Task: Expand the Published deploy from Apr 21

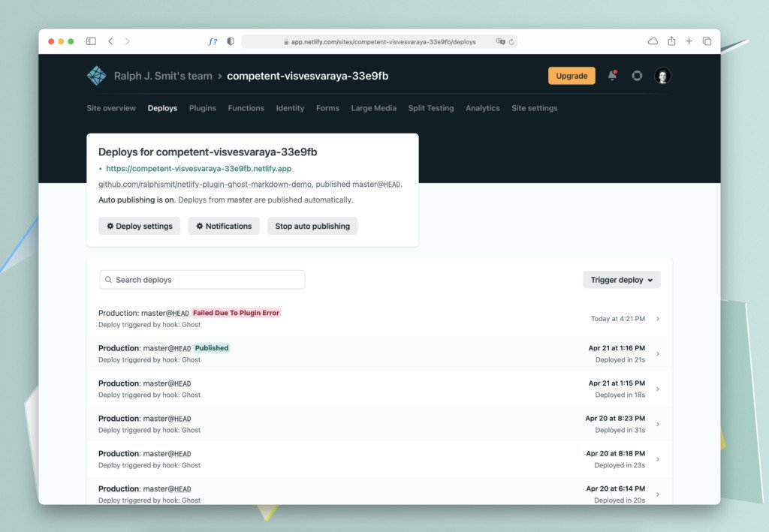Action: click(x=658, y=353)
